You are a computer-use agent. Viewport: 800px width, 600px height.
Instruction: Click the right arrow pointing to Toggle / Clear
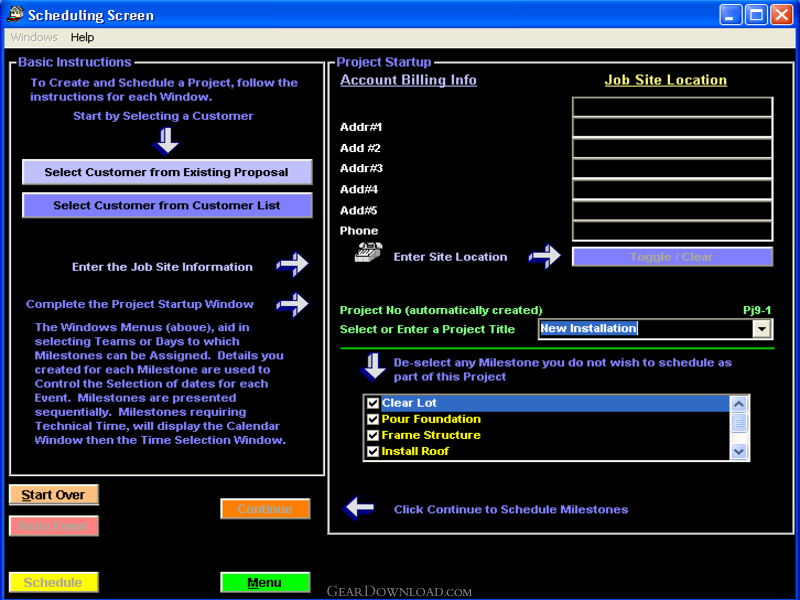(x=544, y=257)
